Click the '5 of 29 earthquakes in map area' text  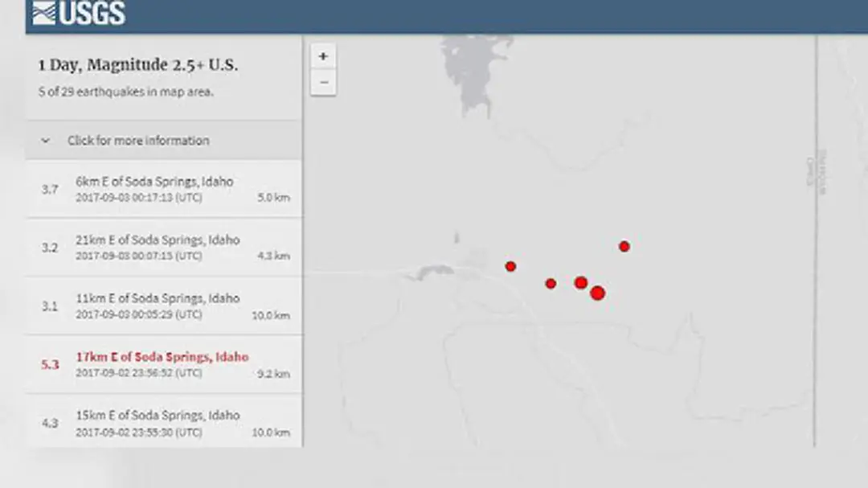[x=125, y=92]
